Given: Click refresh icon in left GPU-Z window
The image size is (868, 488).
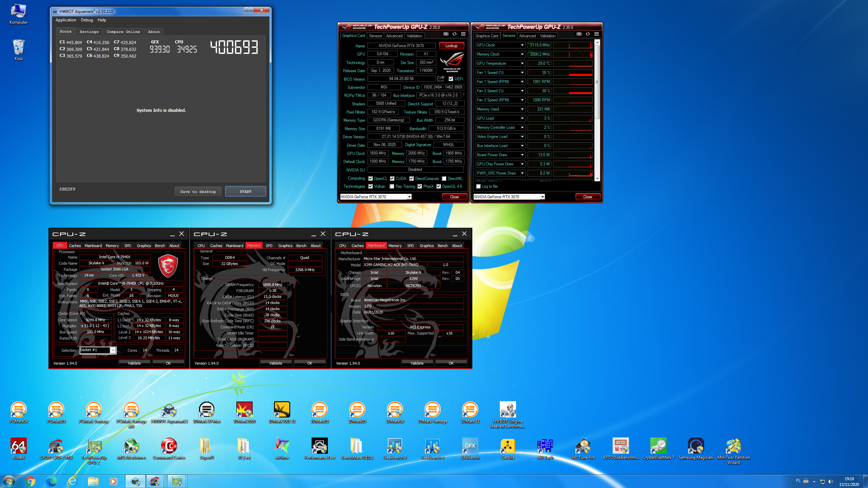Looking at the screenshot, I should (x=454, y=34).
